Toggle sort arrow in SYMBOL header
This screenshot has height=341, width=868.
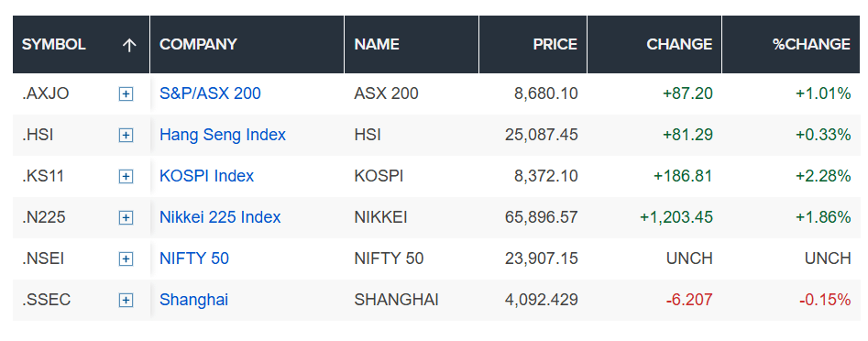click(129, 45)
